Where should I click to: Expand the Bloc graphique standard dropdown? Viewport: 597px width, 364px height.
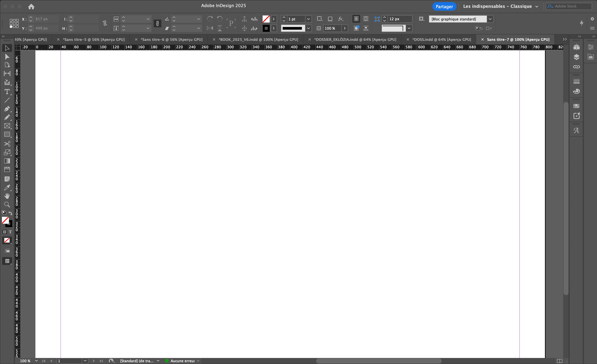(490, 19)
